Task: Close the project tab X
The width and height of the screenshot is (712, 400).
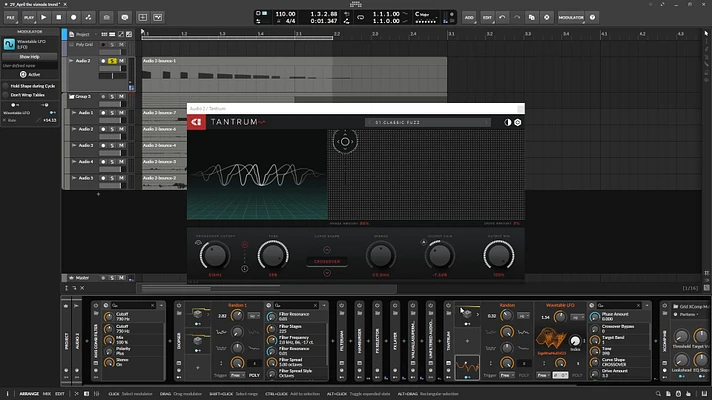Action: click(65, 4)
